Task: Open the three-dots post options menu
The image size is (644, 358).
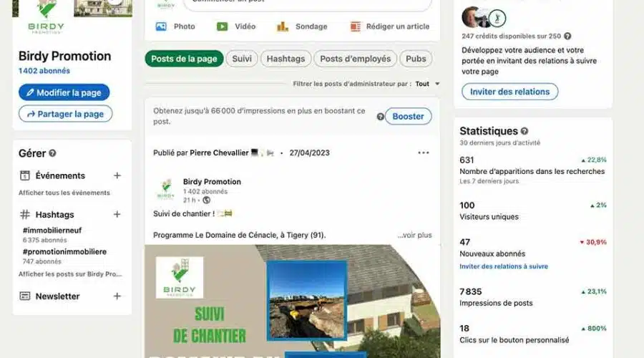Action: (424, 153)
